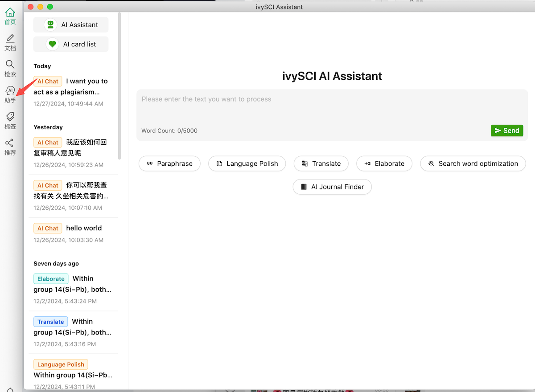Open the 助手 AI assistant sidebar icon
This screenshot has height=392, width=535.
click(x=10, y=95)
